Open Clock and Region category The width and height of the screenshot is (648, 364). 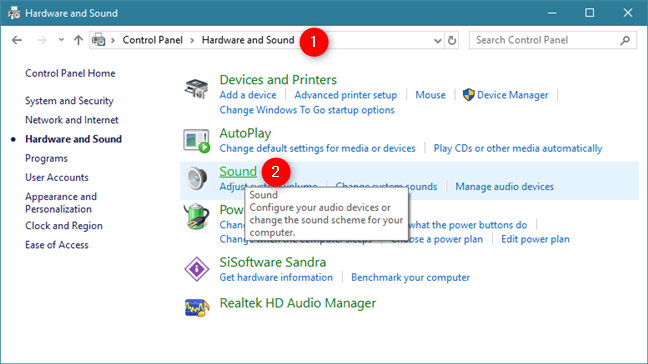point(64,226)
